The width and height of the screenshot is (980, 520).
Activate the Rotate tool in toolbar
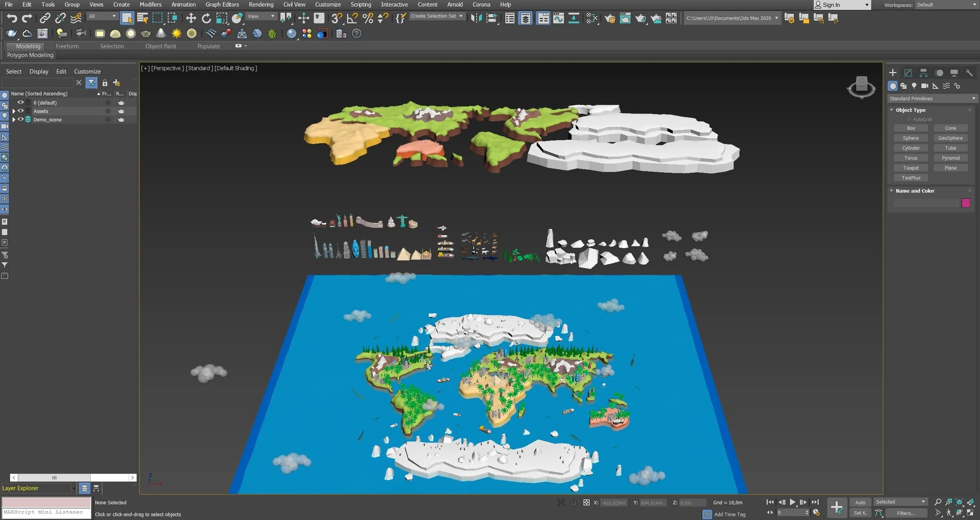[206, 18]
